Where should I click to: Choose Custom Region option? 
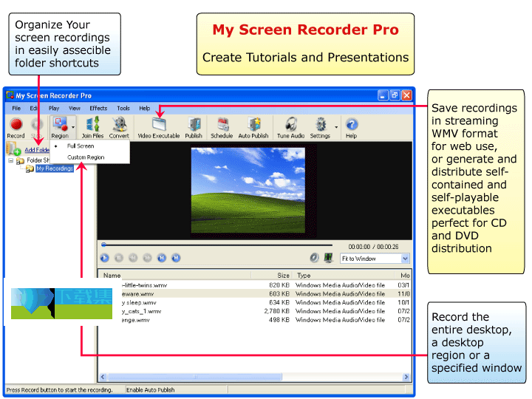tap(86, 157)
